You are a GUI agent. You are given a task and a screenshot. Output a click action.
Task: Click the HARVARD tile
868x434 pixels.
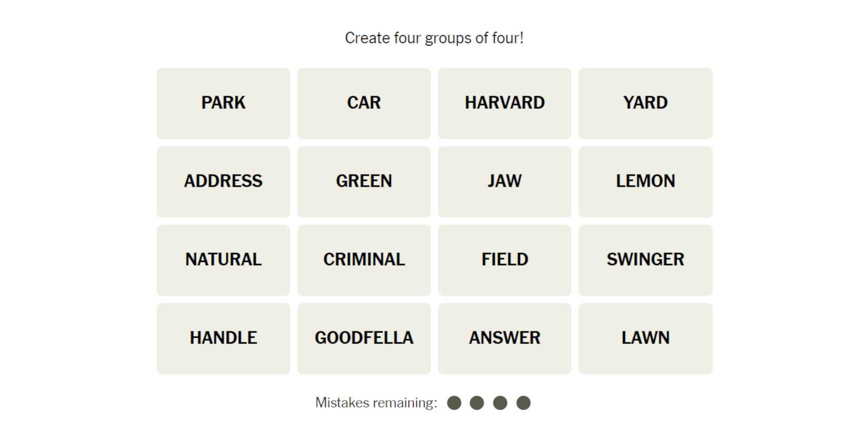click(504, 103)
